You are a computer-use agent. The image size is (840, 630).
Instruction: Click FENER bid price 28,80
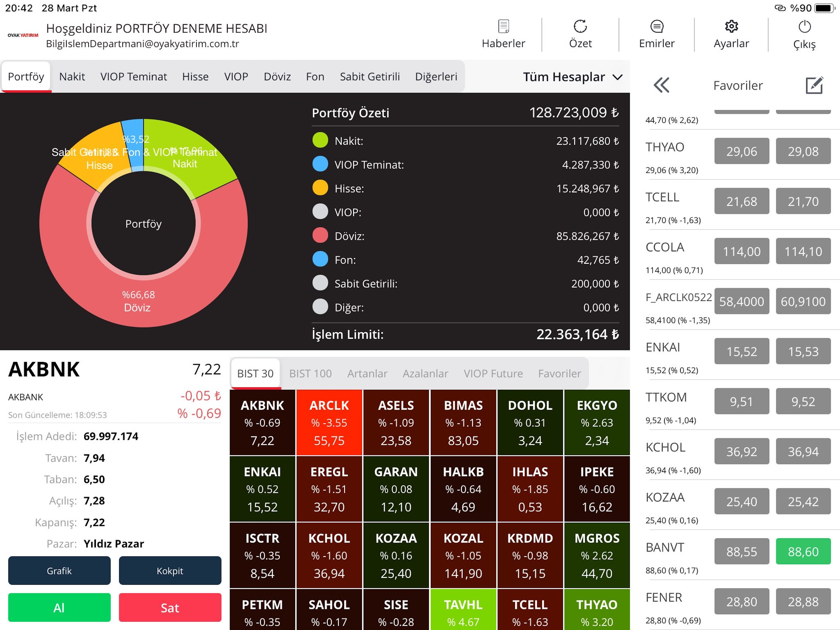tap(742, 601)
